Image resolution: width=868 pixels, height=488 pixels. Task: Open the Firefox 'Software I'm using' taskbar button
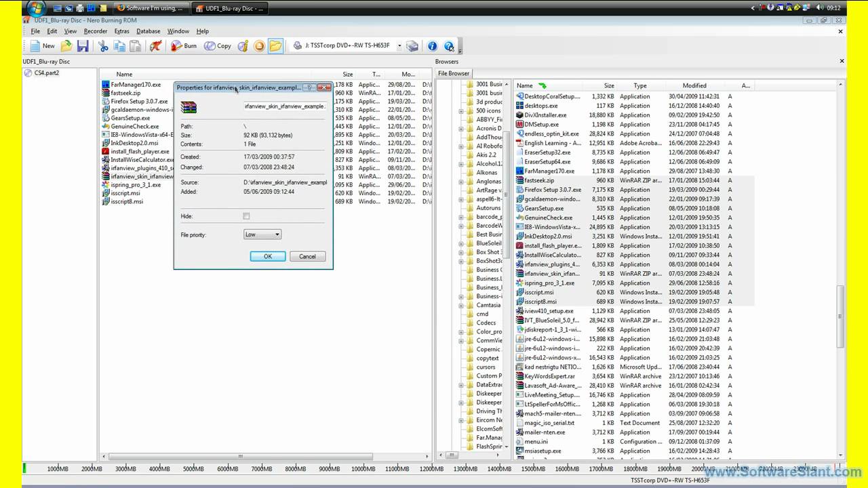(x=150, y=8)
